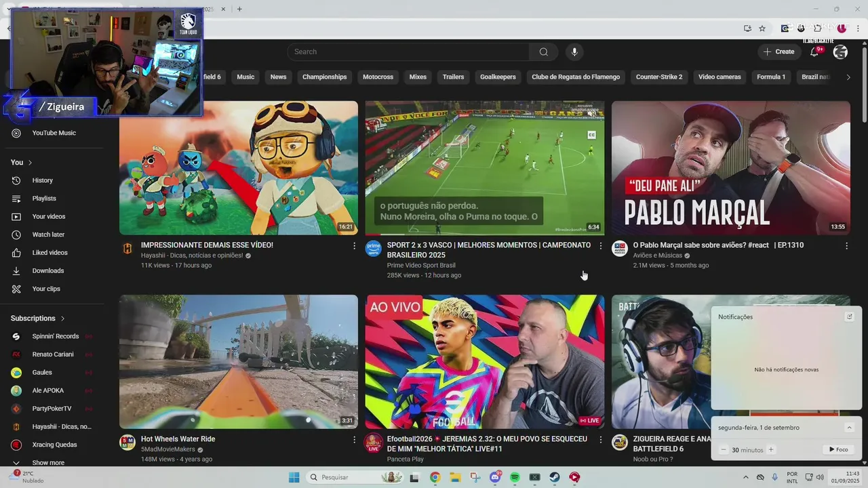Open Chrome profile avatar

tap(842, 28)
